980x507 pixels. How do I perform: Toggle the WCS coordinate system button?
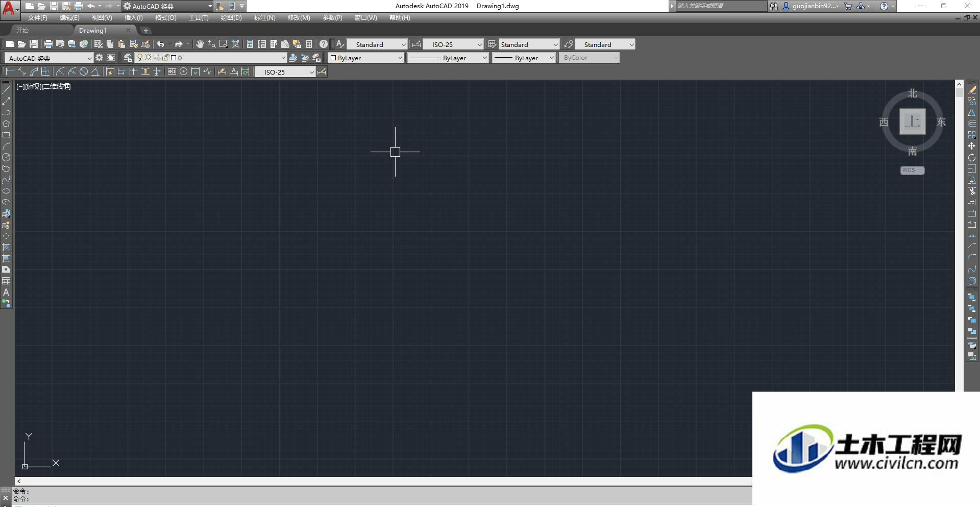912,170
